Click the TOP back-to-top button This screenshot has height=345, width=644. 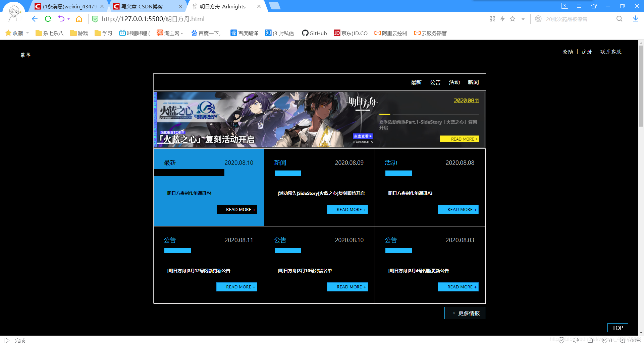click(618, 328)
